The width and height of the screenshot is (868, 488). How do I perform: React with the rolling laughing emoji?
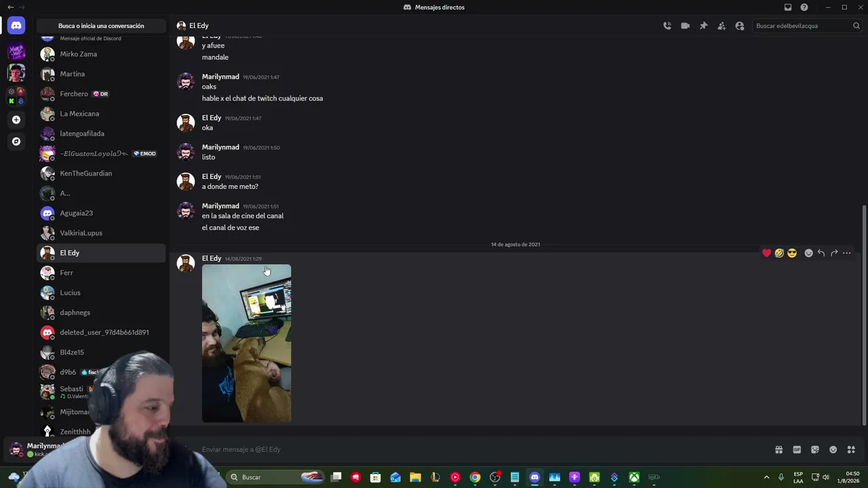point(779,253)
